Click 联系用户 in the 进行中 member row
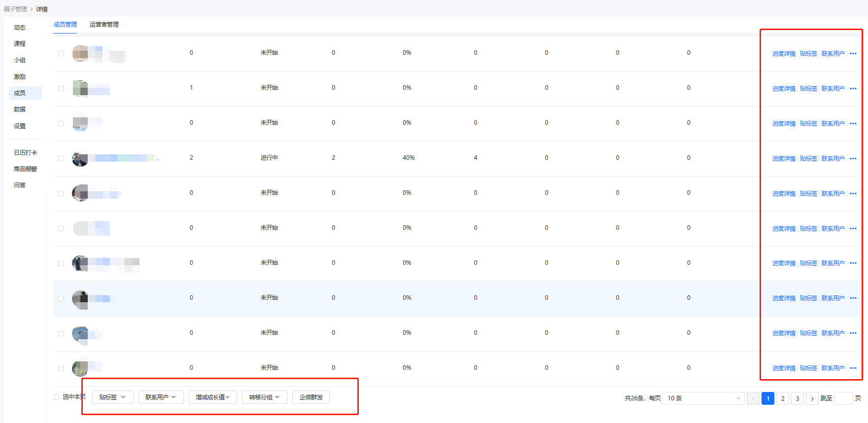Image resolution: width=868 pixels, height=423 pixels. coord(833,159)
